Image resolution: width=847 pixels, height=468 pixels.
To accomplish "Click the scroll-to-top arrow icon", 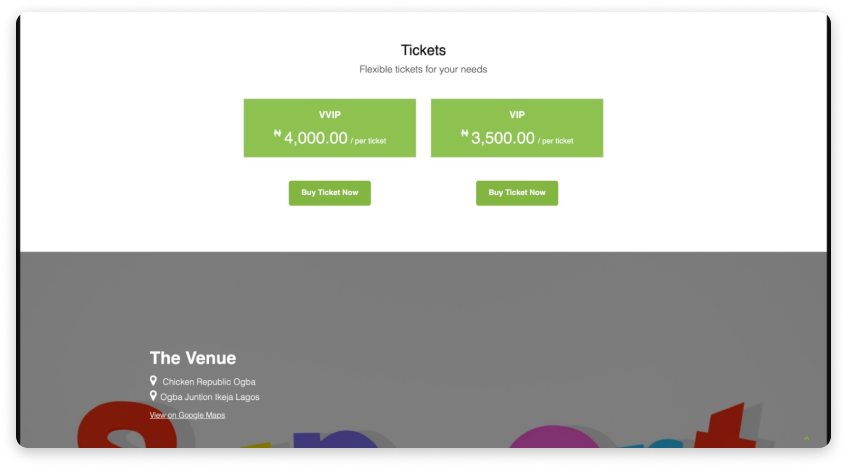I will coord(807,438).
